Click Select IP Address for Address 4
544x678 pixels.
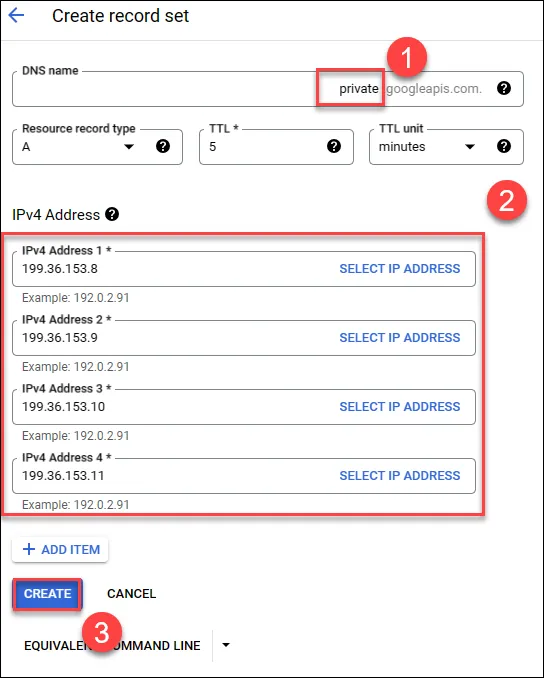[400, 476]
